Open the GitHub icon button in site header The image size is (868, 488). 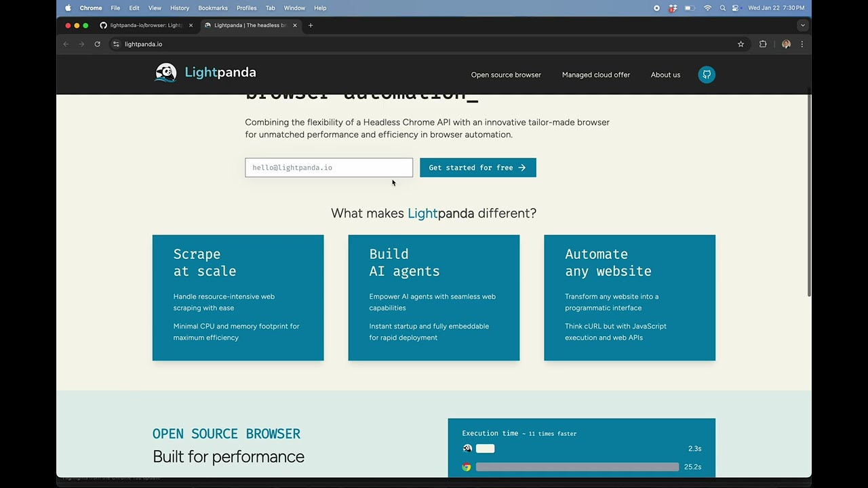coord(707,75)
